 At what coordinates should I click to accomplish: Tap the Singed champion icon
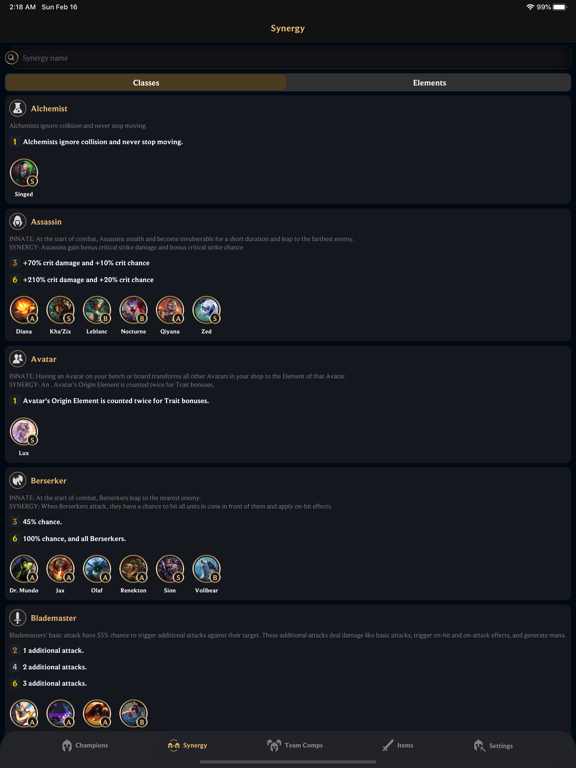point(24,172)
